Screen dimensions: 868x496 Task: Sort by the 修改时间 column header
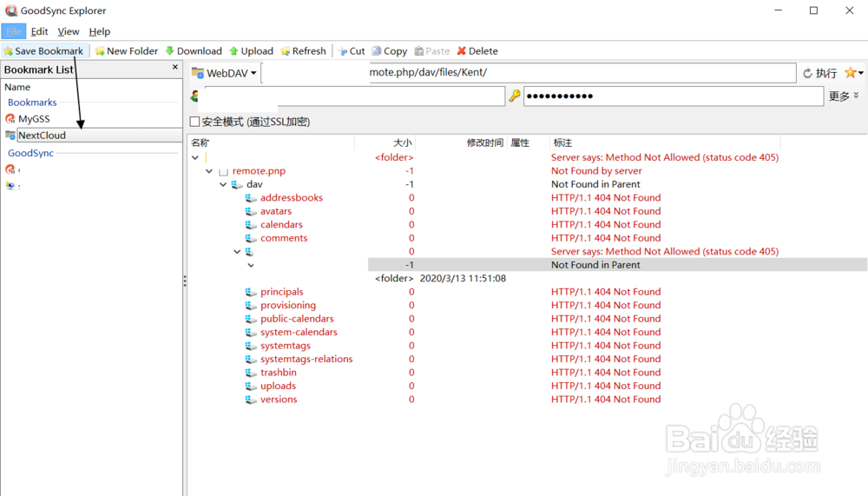pos(485,143)
